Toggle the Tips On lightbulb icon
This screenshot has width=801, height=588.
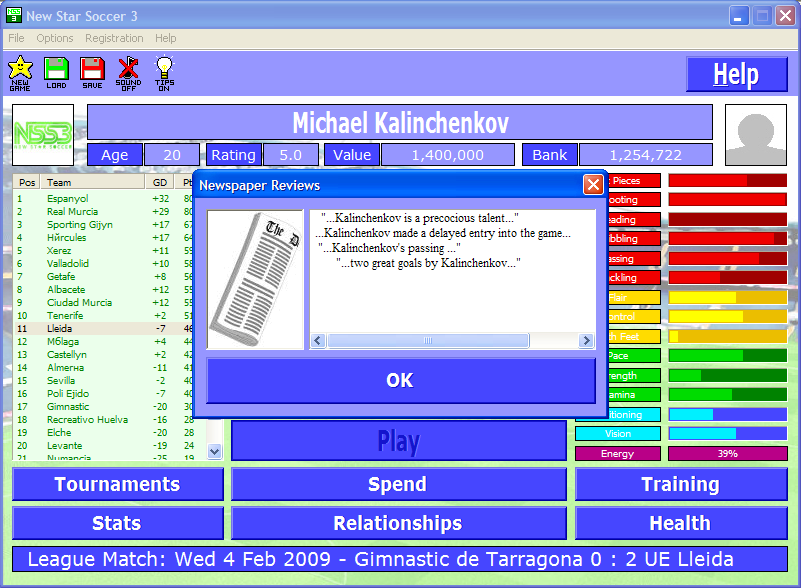pyautogui.click(x=164, y=73)
